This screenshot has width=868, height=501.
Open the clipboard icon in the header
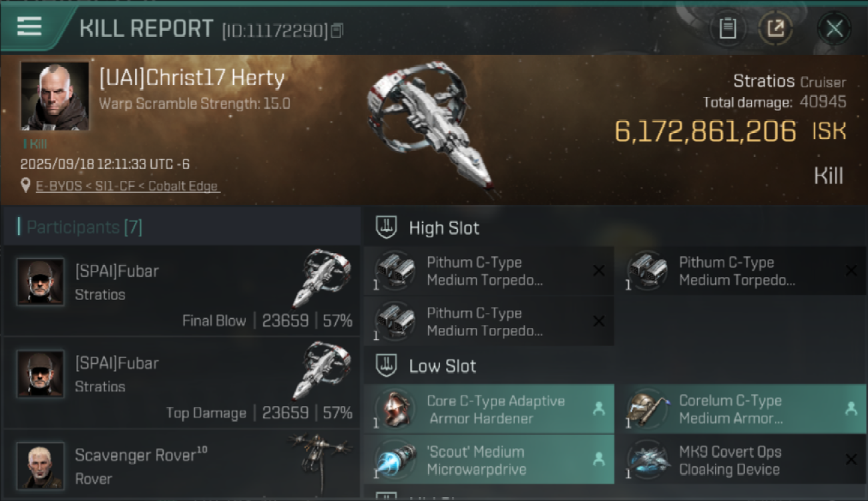coord(728,29)
